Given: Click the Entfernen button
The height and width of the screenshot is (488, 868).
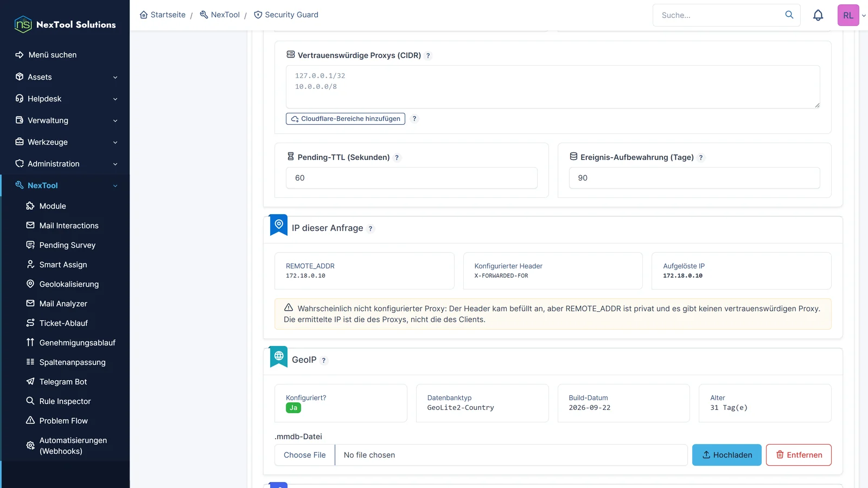Looking at the screenshot, I should pyautogui.click(x=799, y=455).
